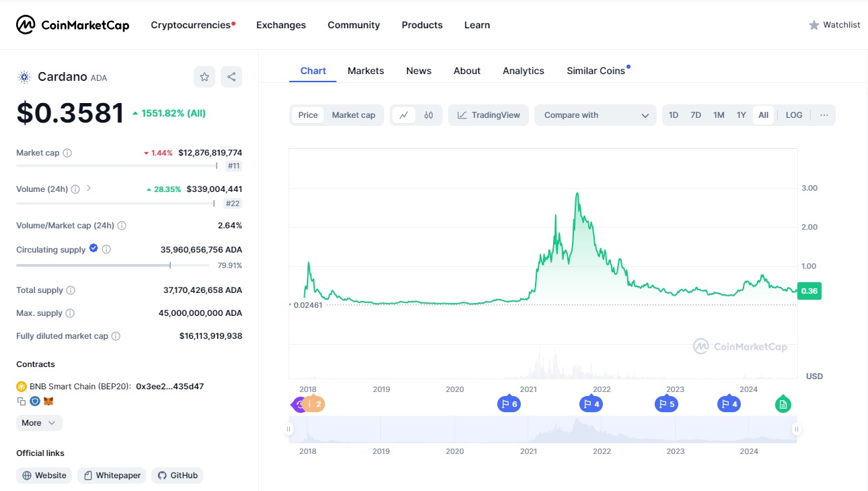This screenshot has height=491, width=868.
Task: Set chart range to 1Y
Action: pos(742,115)
